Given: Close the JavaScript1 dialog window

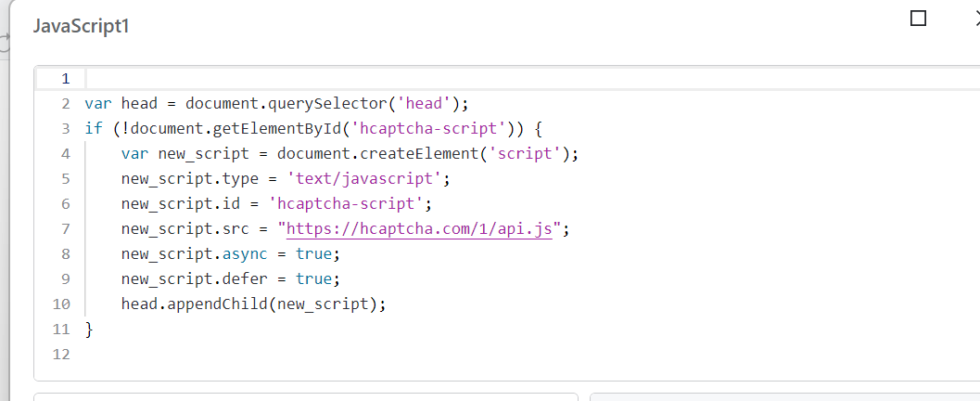Looking at the screenshot, I should point(974,18).
